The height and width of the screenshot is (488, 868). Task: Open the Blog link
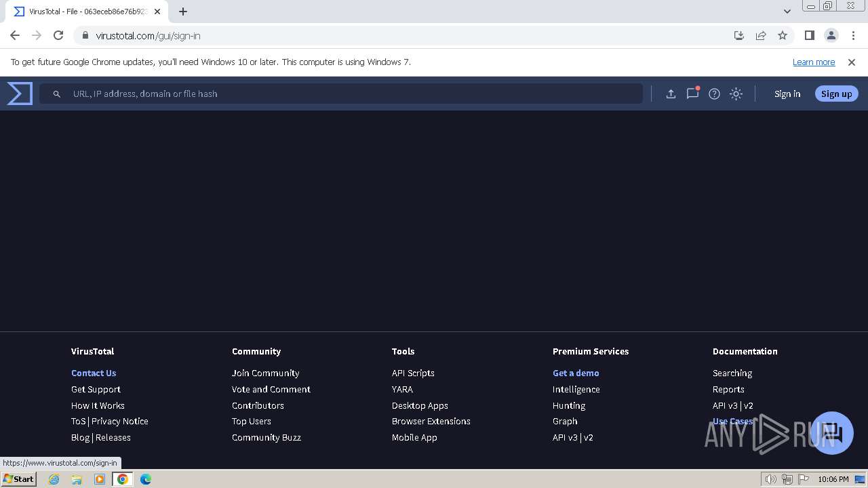(x=80, y=437)
